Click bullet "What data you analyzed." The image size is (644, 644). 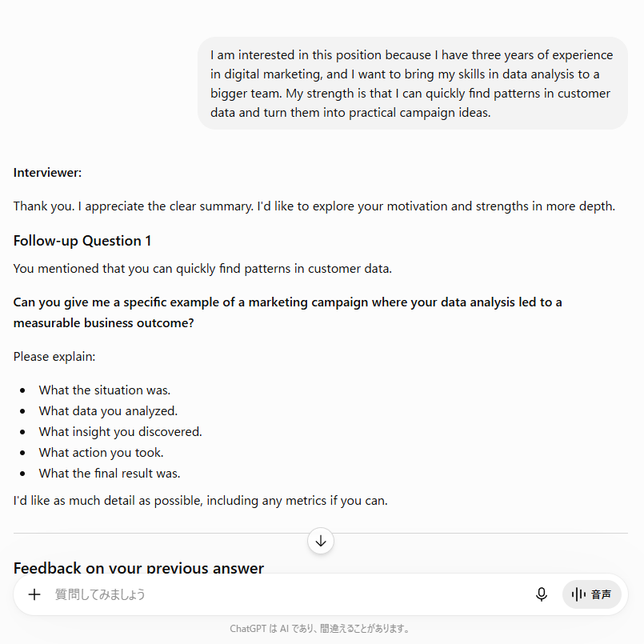[x=108, y=410]
